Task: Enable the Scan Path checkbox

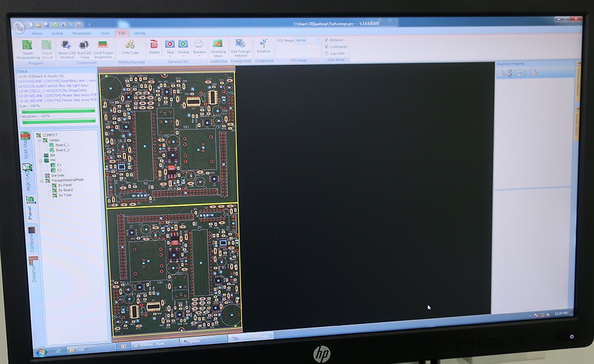Action: click(326, 53)
